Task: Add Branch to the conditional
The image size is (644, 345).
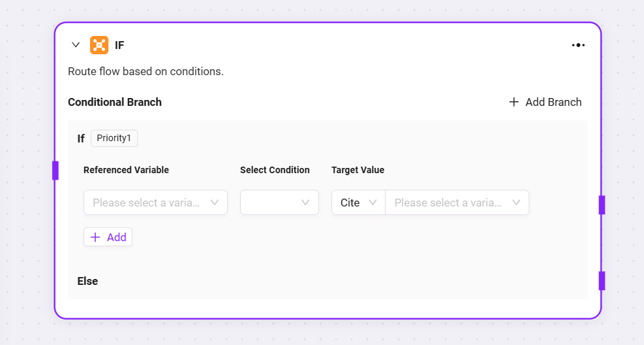Action: click(x=545, y=102)
